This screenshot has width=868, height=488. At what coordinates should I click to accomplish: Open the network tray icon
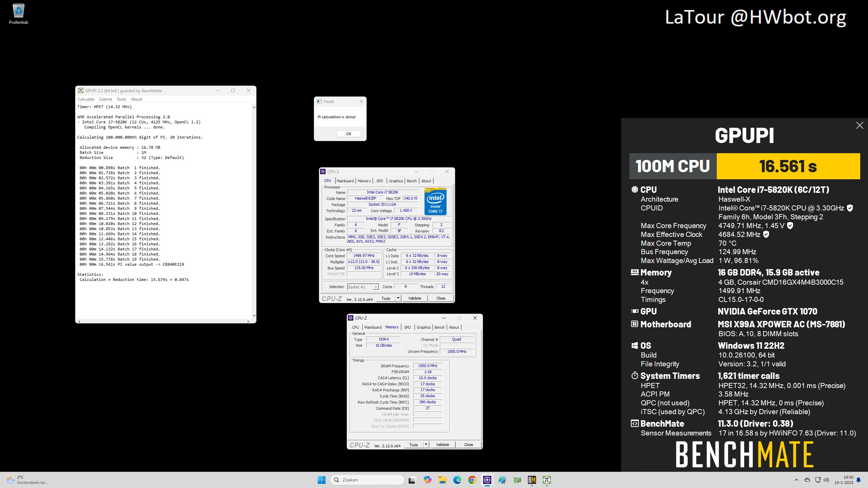coord(818,480)
